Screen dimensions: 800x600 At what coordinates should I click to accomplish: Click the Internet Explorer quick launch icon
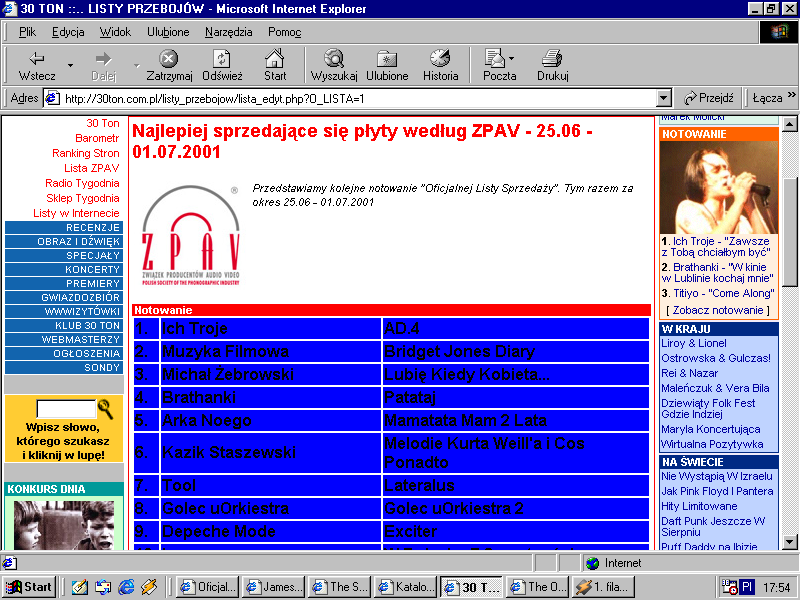[126, 587]
